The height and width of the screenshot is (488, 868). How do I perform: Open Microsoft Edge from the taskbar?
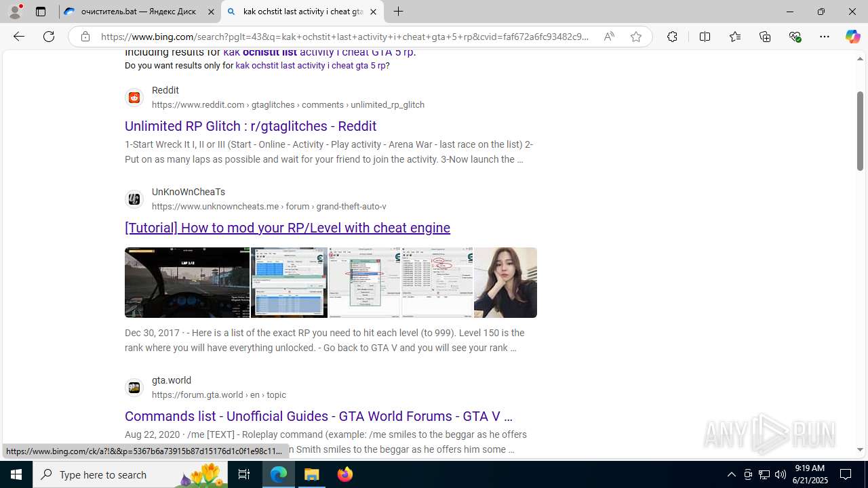(x=279, y=474)
